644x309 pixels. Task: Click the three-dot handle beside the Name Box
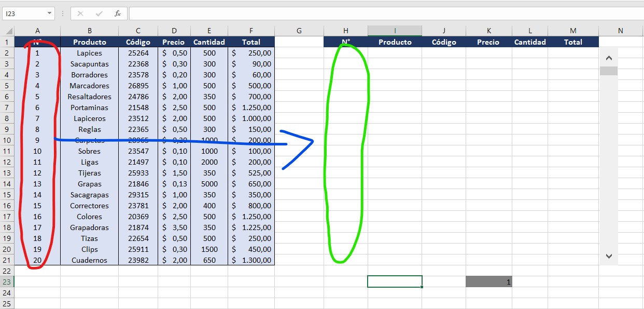tap(63, 14)
